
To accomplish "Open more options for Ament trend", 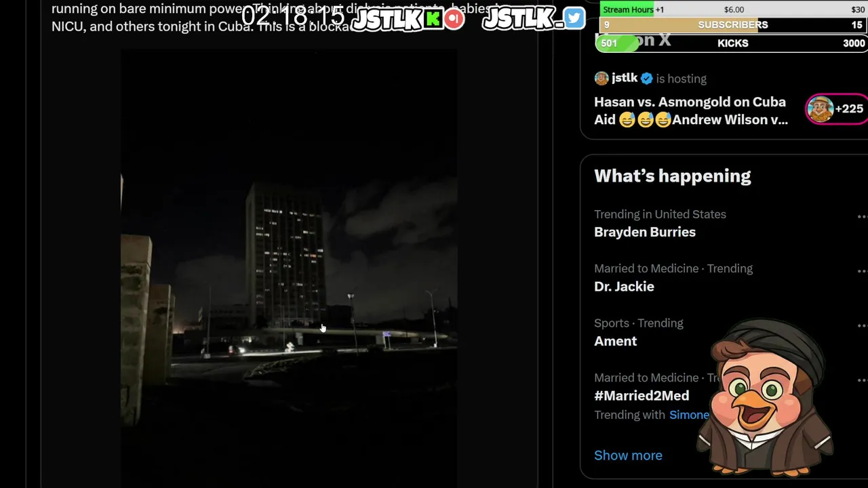I will point(862,326).
